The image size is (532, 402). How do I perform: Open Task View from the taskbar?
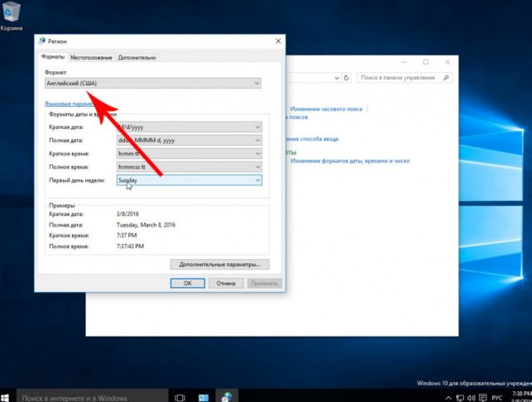180,397
